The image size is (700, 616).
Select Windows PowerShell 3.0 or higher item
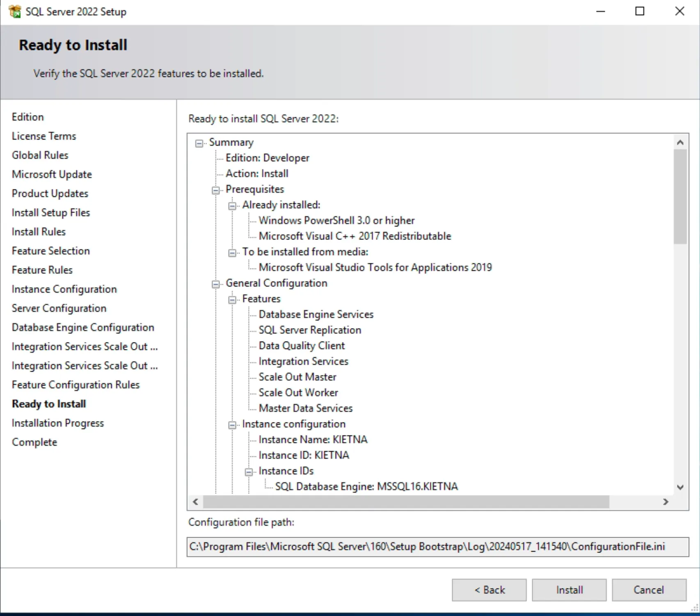tap(336, 221)
